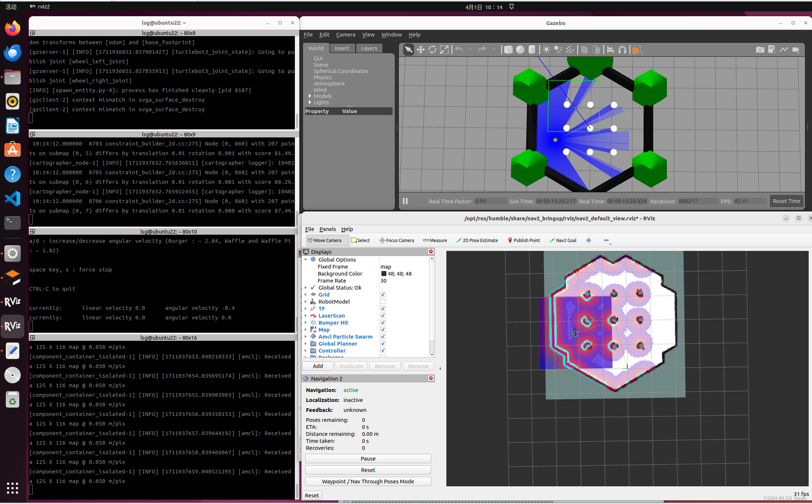Activate the 2D Pose Estimate tool

tap(477, 240)
